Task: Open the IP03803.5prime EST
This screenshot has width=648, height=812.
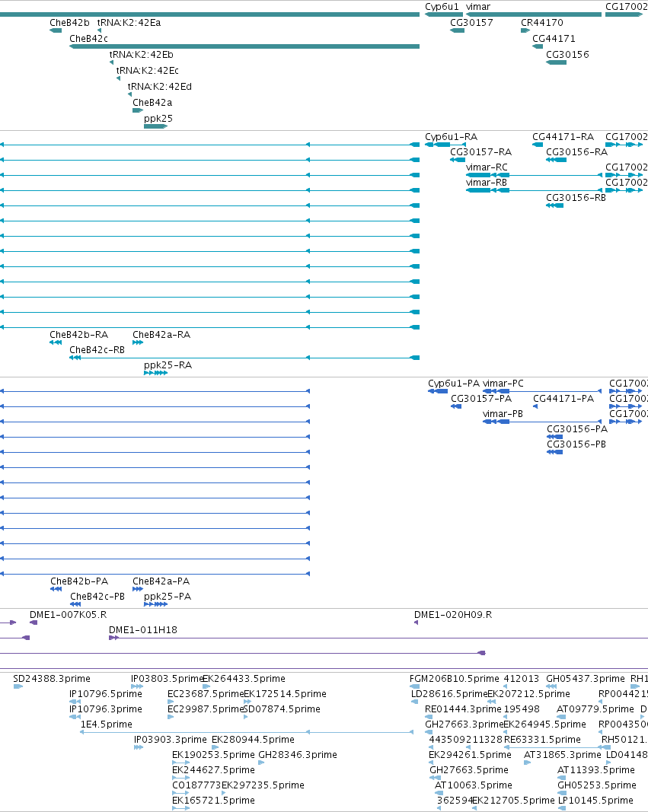Action: tap(137, 686)
